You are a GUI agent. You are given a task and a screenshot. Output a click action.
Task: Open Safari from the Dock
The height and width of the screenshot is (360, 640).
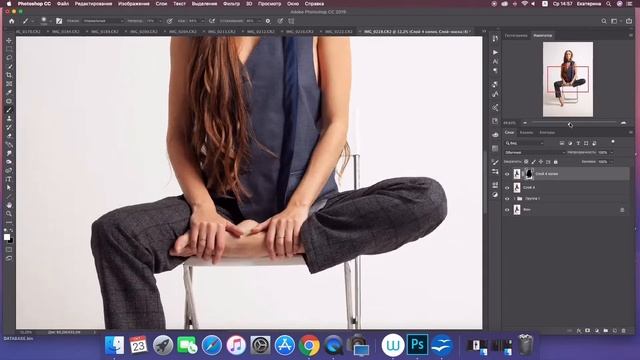click(212, 345)
